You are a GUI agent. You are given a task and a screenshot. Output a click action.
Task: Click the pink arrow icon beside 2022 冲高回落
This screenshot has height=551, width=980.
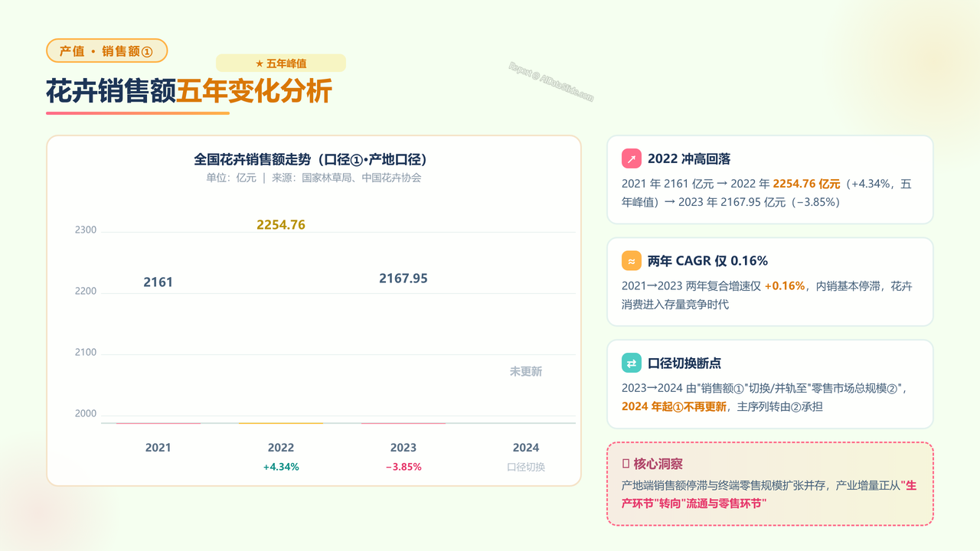click(632, 158)
